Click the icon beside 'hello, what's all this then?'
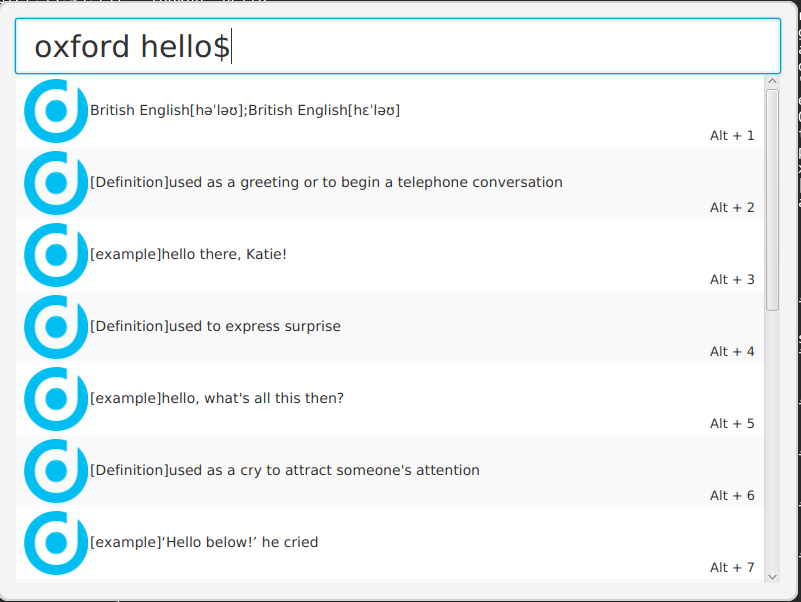Viewport: 801px width, 602px height. [56, 399]
